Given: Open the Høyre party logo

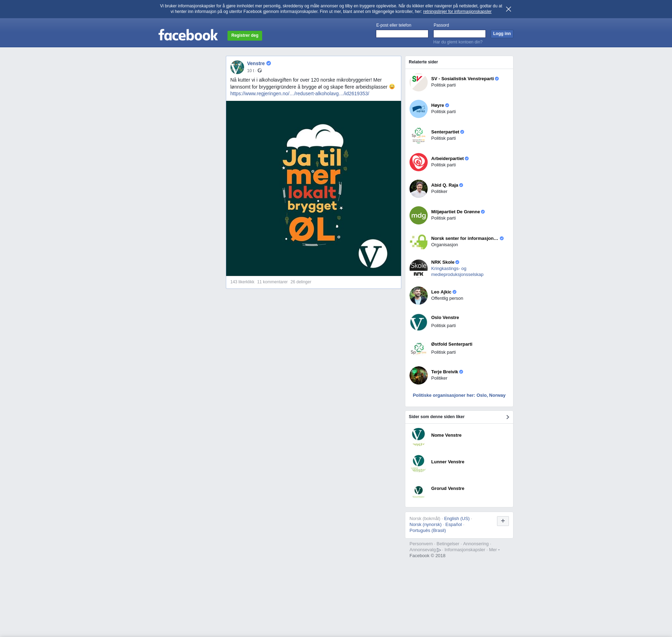Looking at the screenshot, I should tap(419, 109).
